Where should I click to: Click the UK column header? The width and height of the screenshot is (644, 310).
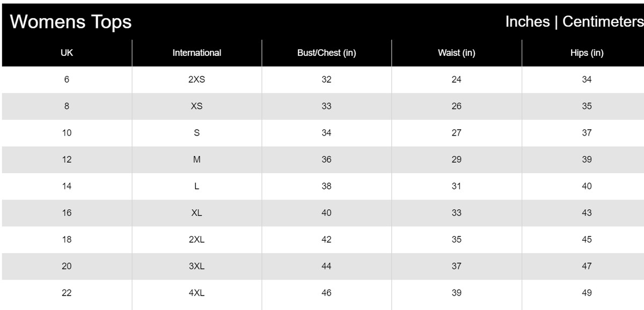pos(67,53)
